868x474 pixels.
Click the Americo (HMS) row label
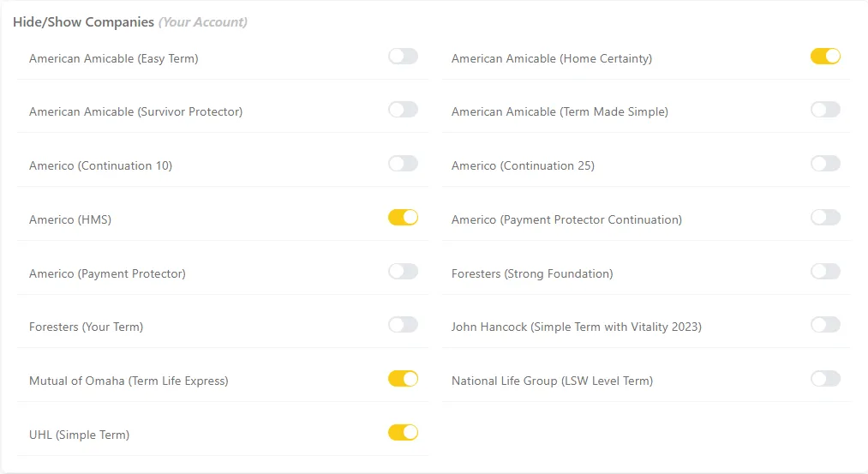tap(70, 219)
